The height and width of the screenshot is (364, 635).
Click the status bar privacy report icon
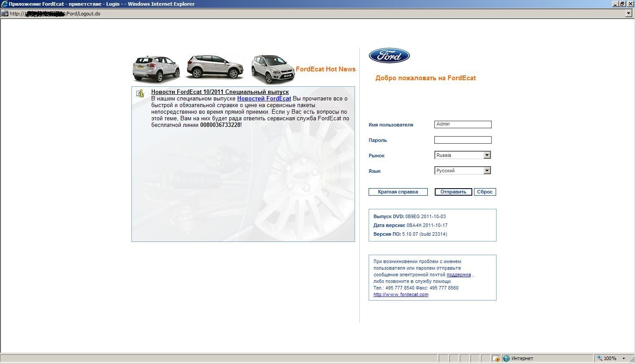[496, 358]
